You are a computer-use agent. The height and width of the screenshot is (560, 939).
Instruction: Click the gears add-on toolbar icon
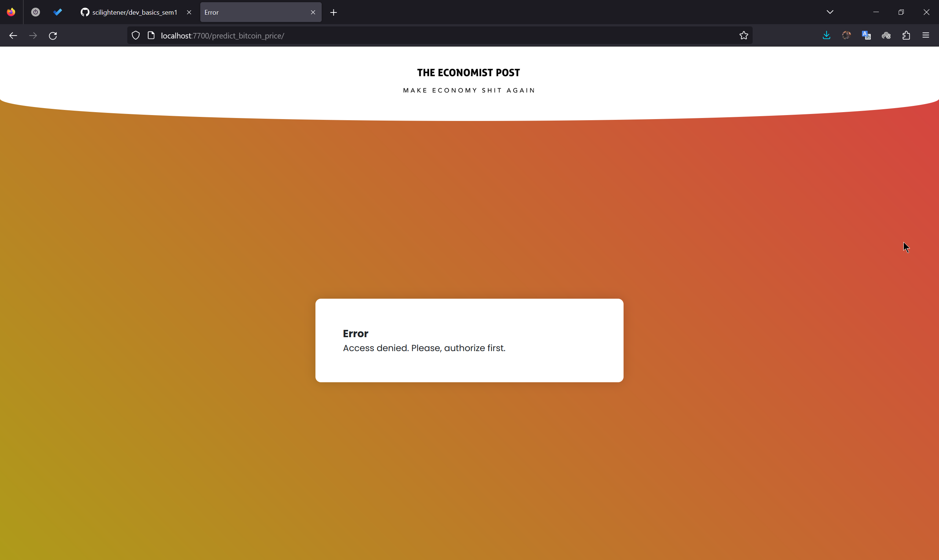886,35
